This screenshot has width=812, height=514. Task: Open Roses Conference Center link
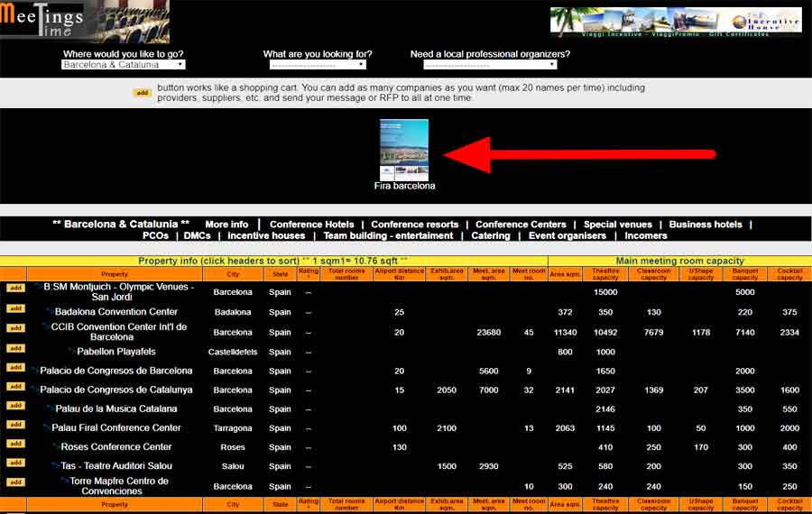[x=116, y=446]
